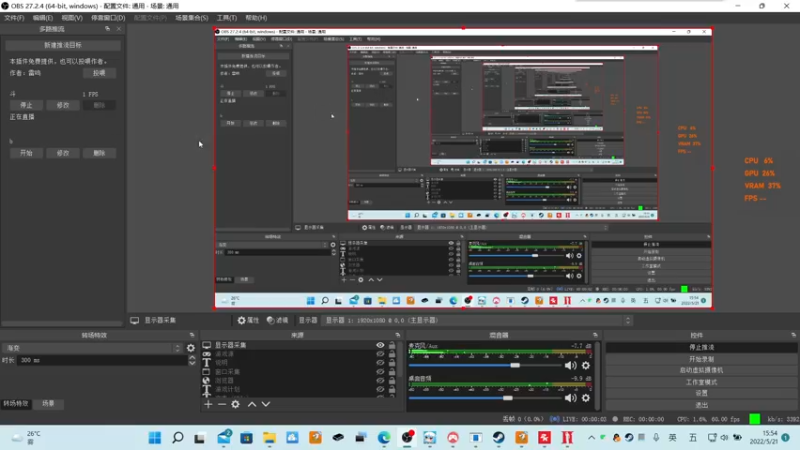Click 开始录制 to start recording
This screenshot has height=450, width=800.
tap(702, 359)
